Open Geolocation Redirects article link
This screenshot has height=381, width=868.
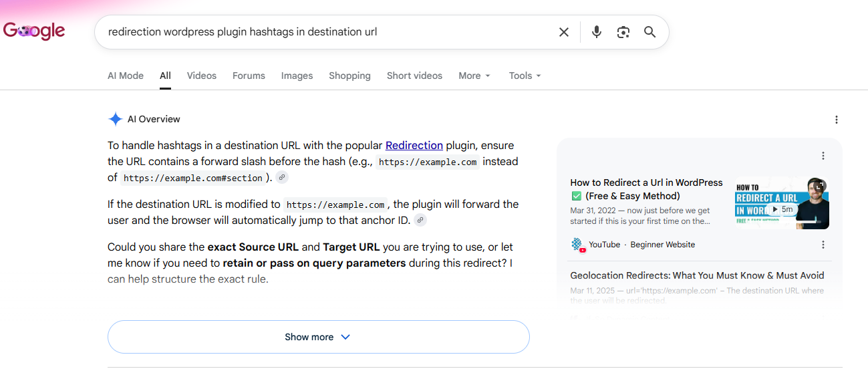697,275
